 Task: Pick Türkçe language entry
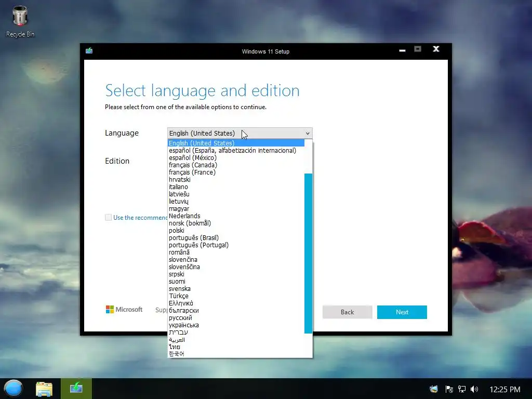[x=236, y=296]
